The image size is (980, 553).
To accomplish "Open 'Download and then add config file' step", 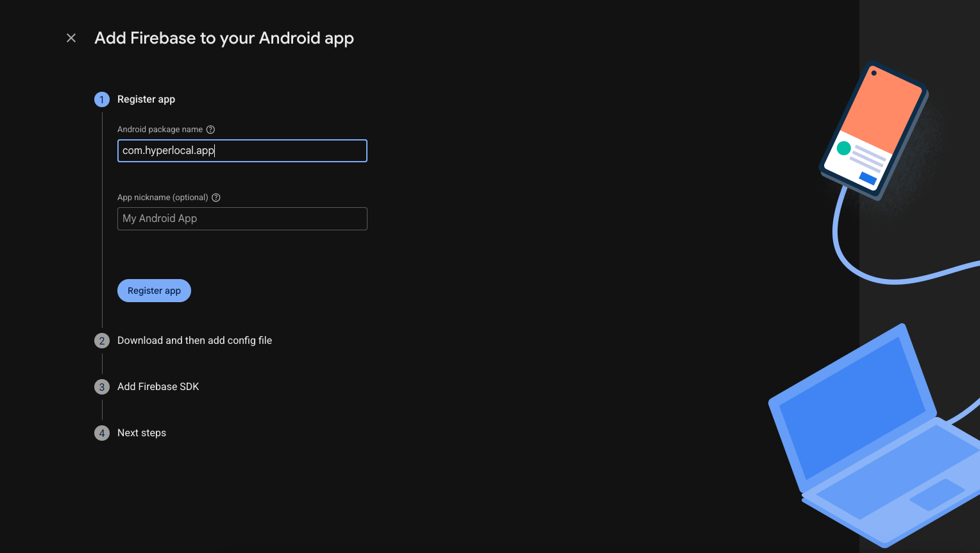I will (194, 341).
